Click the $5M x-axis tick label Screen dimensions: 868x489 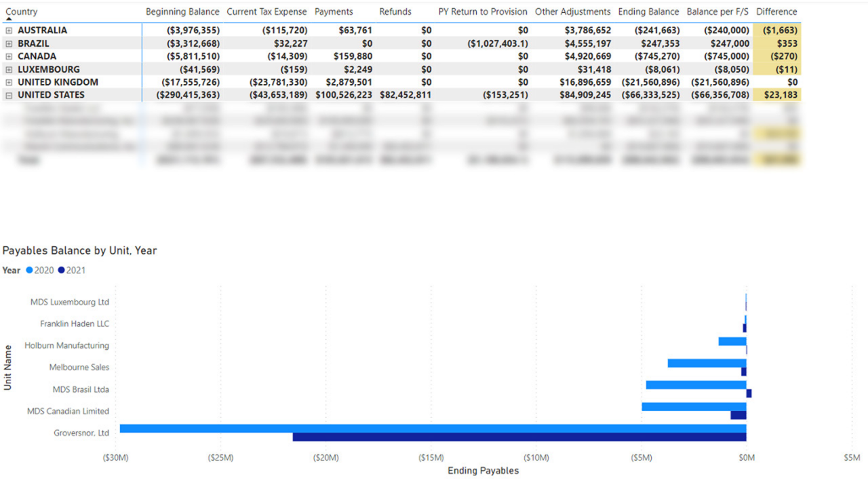(852, 458)
